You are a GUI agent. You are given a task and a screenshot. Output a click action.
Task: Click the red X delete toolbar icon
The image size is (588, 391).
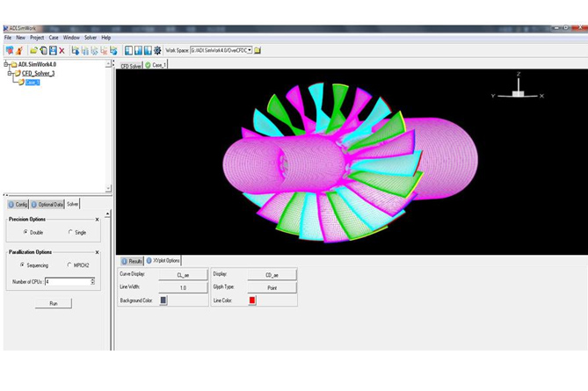click(62, 51)
